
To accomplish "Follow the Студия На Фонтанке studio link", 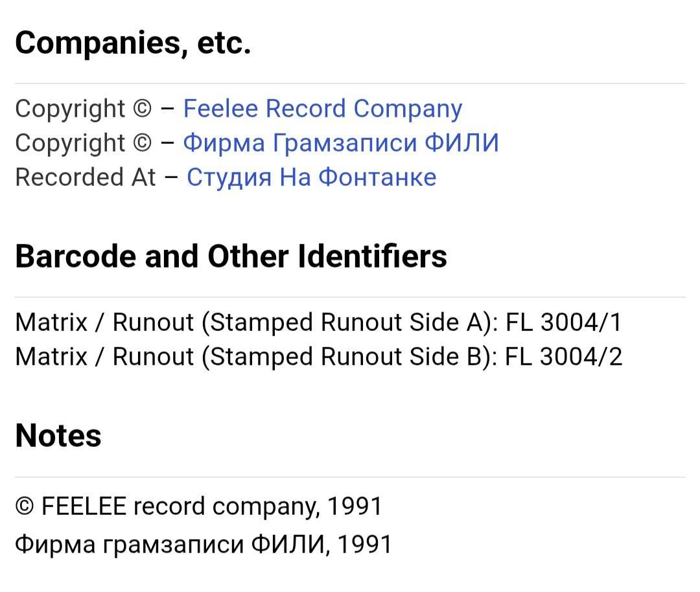I will coord(311,177).
